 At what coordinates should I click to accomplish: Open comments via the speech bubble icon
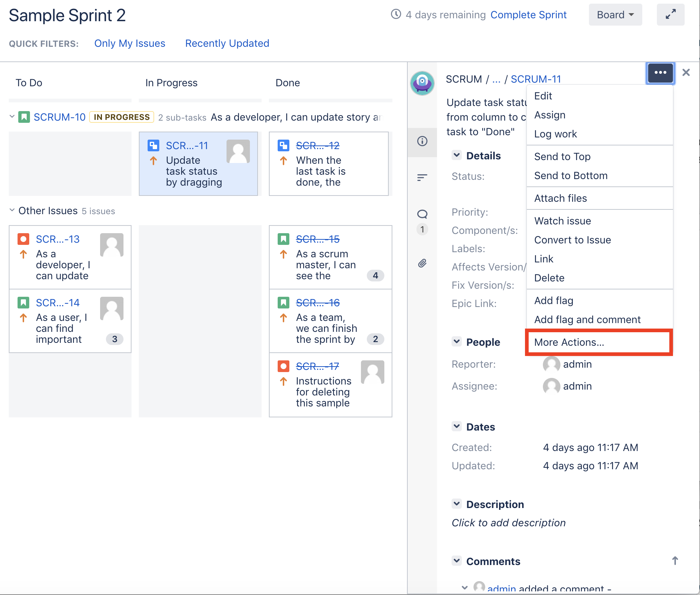coord(422,214)
